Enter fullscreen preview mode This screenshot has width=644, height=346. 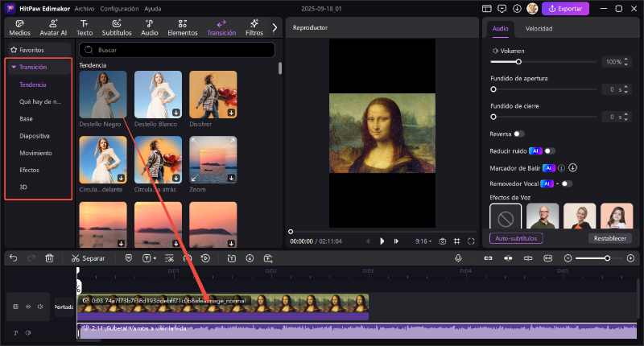[471, 241]
